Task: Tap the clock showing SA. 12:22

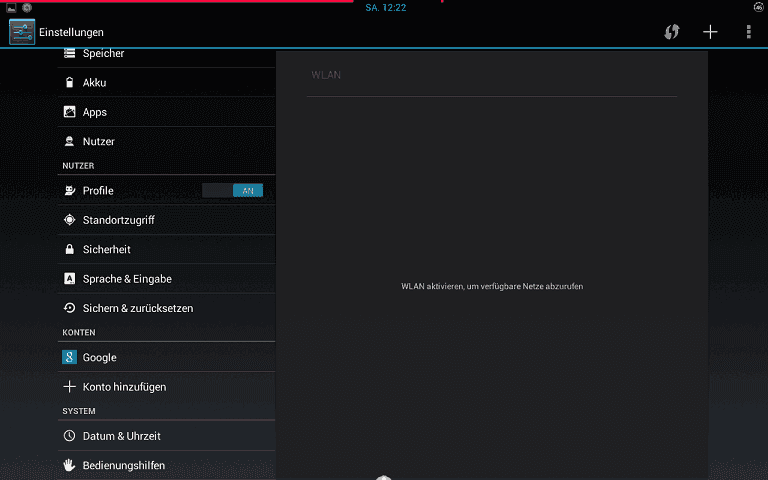Action: [386, 7]
